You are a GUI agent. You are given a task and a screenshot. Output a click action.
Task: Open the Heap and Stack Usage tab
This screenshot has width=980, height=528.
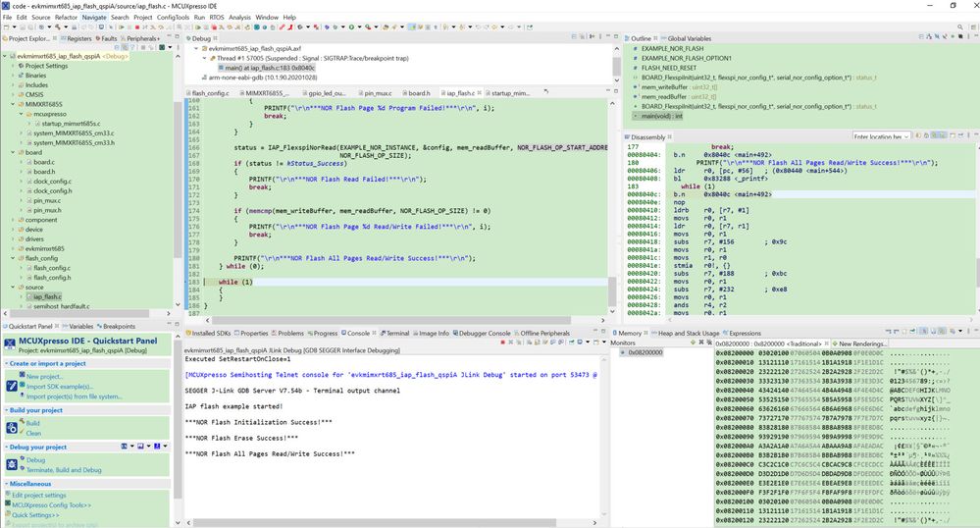pos(685,334)
